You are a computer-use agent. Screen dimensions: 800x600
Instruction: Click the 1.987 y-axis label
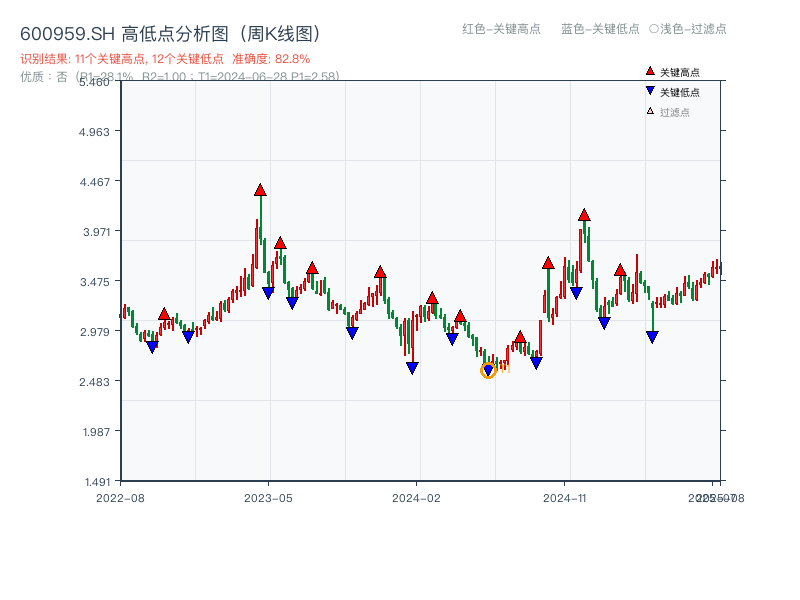(x=96, y=432)
